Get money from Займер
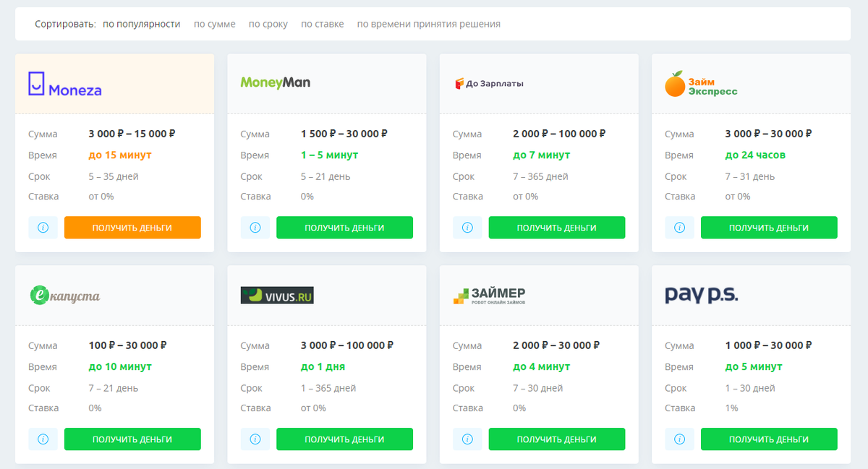This screenshot has width=868, height=469. (557, 439)
